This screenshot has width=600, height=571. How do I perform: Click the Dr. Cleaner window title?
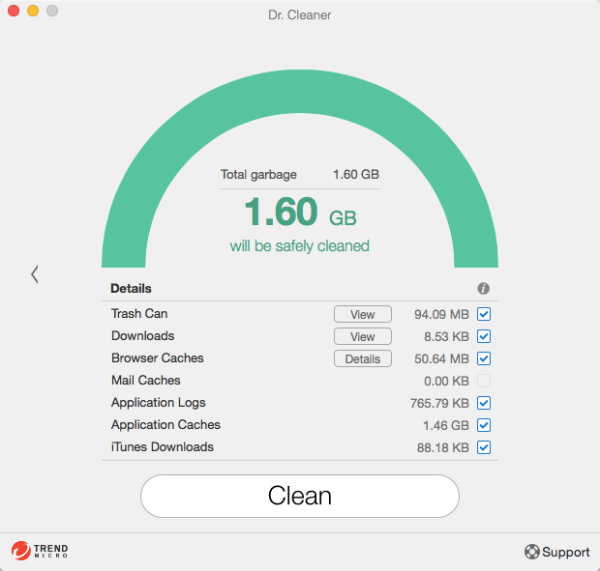coord(300,15)
